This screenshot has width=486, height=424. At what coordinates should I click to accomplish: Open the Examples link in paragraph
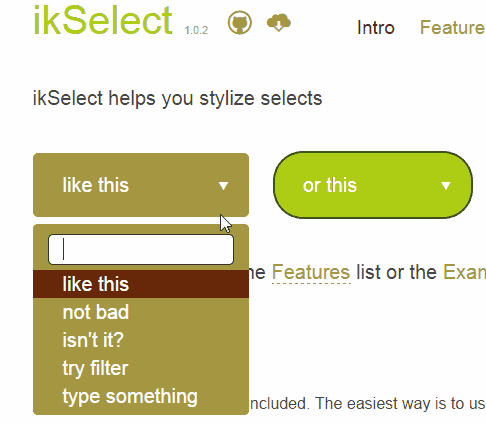(x=464, y=272)
